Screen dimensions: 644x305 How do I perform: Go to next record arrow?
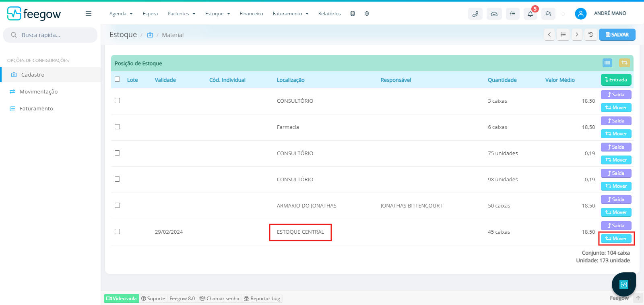[577, 35]
